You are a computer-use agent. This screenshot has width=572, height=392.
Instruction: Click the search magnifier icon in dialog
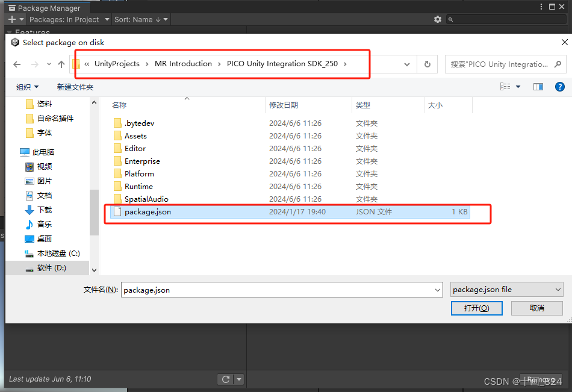[558, 64]
